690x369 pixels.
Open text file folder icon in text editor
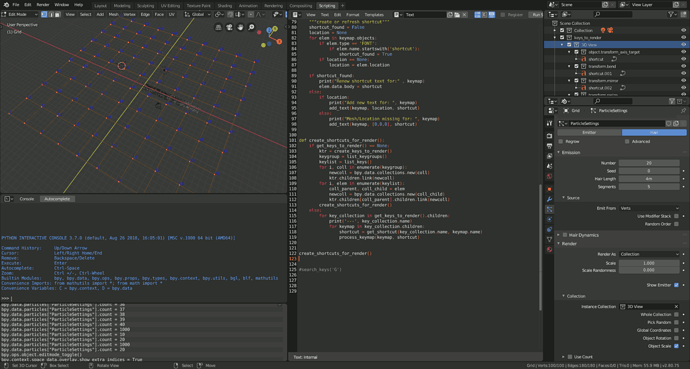(x=457, y=15)
